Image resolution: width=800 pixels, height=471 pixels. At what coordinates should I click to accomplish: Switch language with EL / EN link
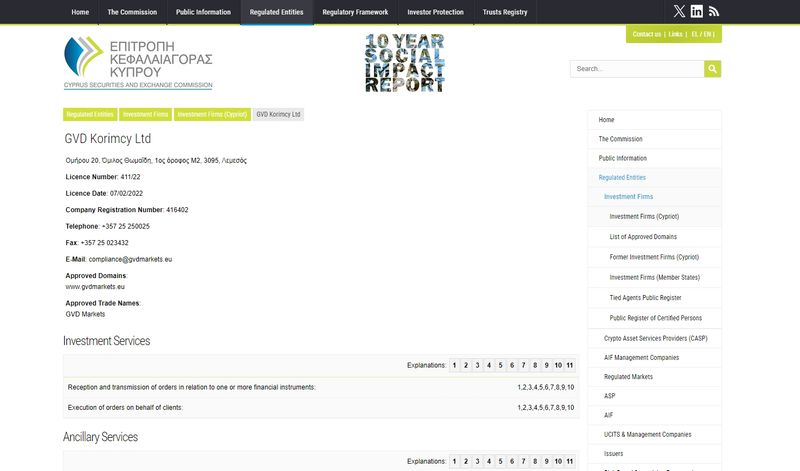702,34
